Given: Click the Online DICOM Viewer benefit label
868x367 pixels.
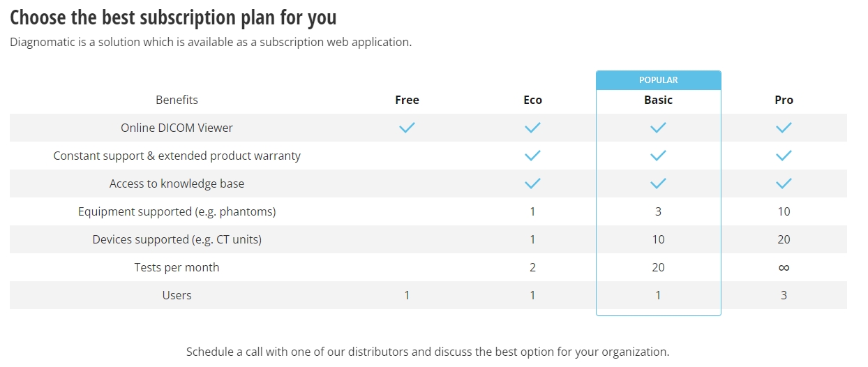Looking at the screenshot, I should click(x=177, y=128).
